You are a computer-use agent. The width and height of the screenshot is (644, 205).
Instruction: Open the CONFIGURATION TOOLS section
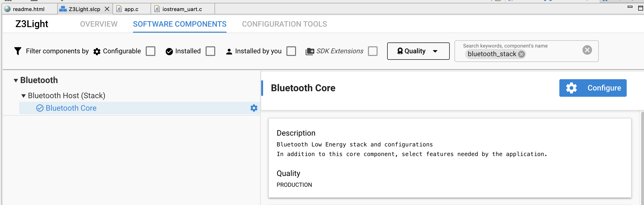pyautogui.click(x=284, y=24)
